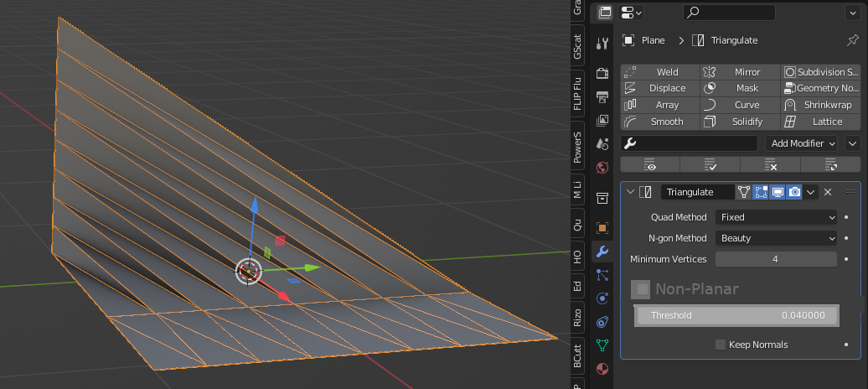Toggle Triangulate On Cage display

[744, 192]
